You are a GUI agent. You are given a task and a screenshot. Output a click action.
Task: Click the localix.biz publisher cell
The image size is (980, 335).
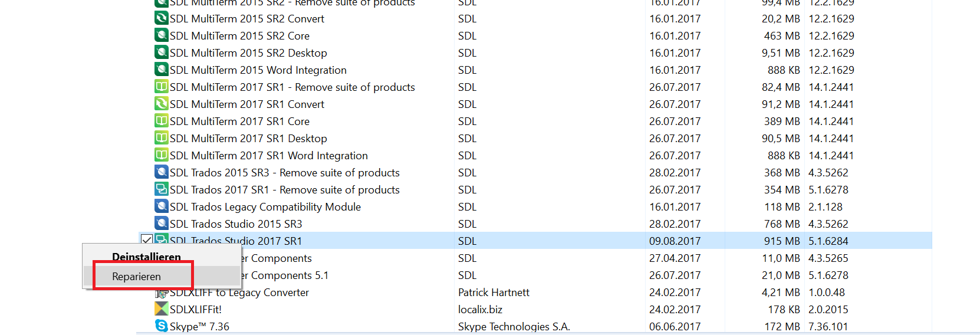pos(480,309)
